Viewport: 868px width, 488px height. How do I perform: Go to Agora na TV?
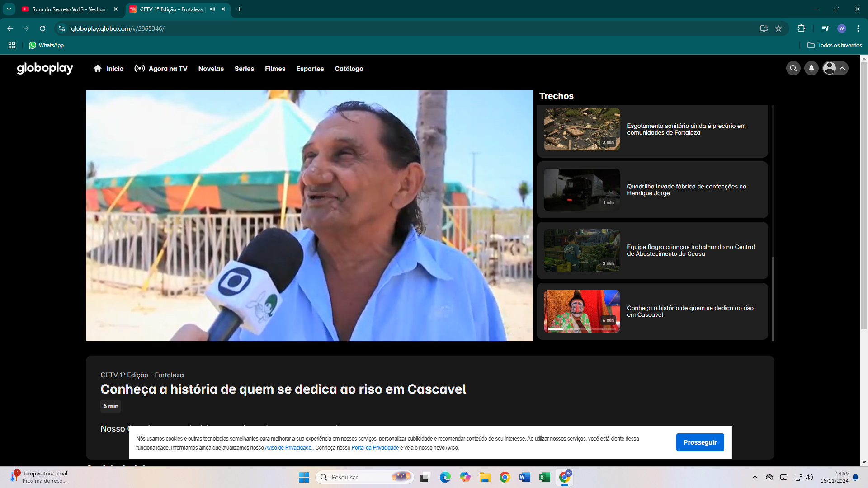coord(161,69)
